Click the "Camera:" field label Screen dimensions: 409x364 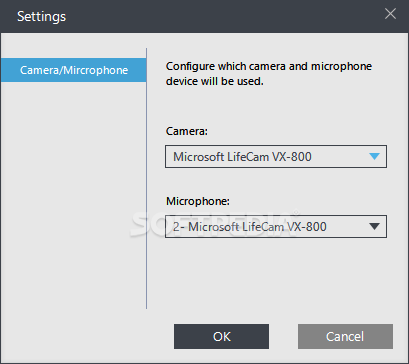(x=187, y=131)
